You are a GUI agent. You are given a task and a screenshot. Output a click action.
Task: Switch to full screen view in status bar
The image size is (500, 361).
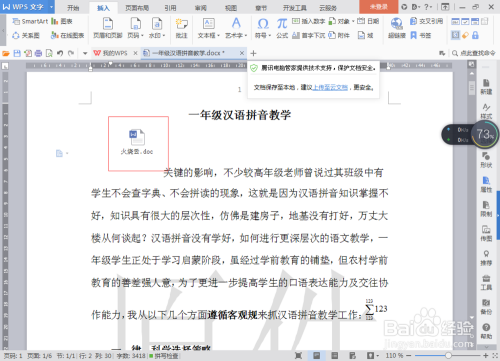click(298, 356)
